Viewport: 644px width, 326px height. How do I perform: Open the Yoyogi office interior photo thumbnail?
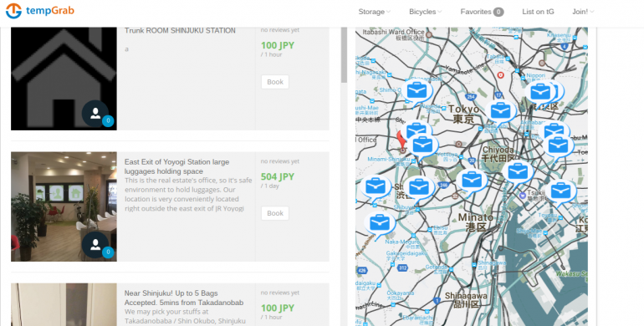point(64,206)
